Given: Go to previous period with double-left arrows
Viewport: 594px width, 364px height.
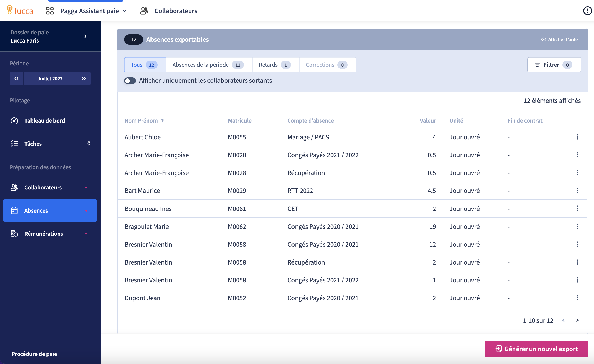Looking at the screenshot, I should 17,78.
